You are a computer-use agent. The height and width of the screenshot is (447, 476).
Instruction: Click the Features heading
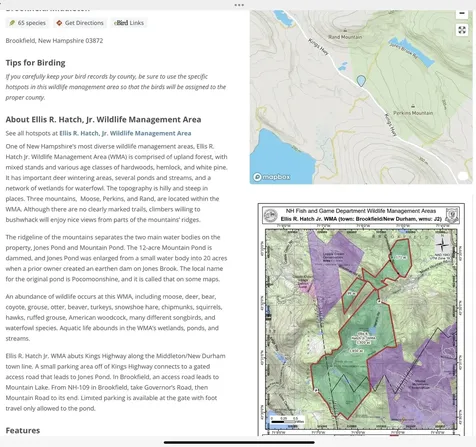pyautogui.click(x=23, y=430)
